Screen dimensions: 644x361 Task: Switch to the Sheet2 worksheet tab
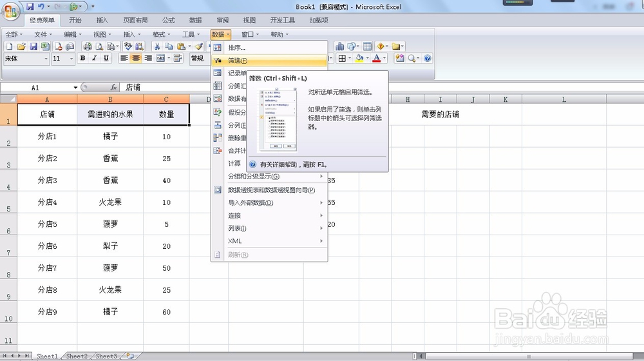tap(77, 356)
